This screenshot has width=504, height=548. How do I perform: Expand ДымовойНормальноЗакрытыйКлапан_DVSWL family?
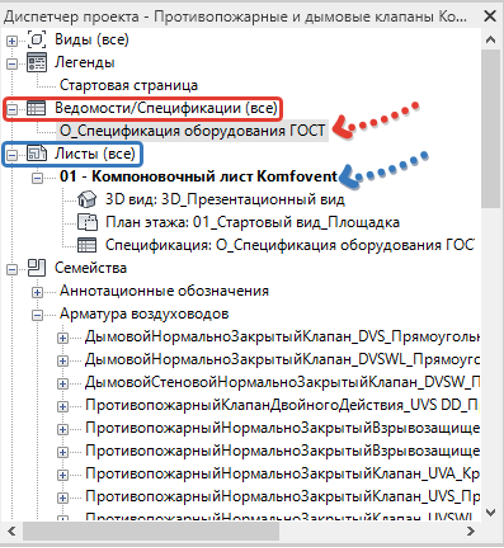pos(63,361)
